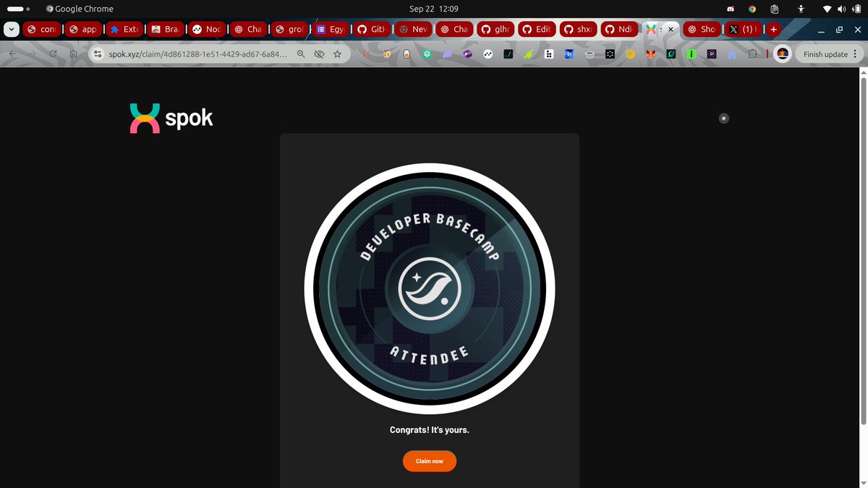Open the site information panel in the address bar
Screen dimensions: 868x488
pyautogui.click(x=97, y=53)
